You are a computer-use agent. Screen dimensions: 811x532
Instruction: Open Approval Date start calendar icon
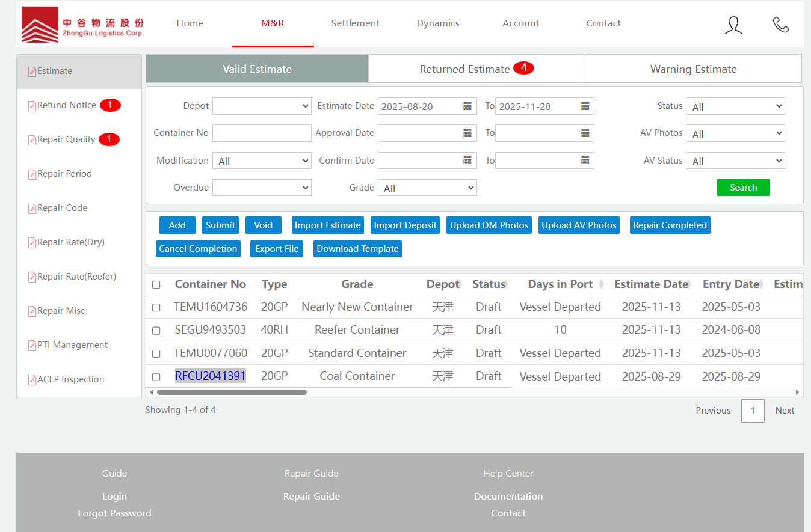[x=467, y=133]
